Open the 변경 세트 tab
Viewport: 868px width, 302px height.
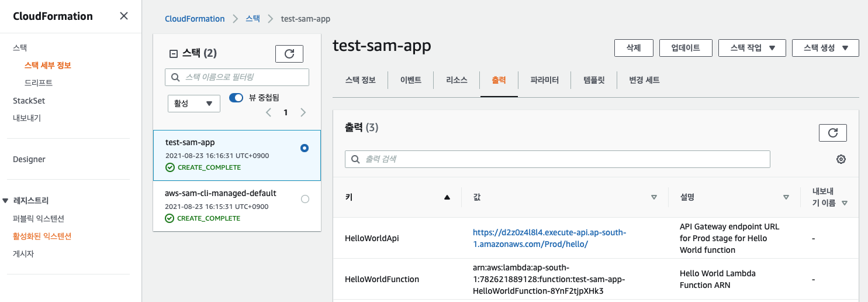[644, 80]
